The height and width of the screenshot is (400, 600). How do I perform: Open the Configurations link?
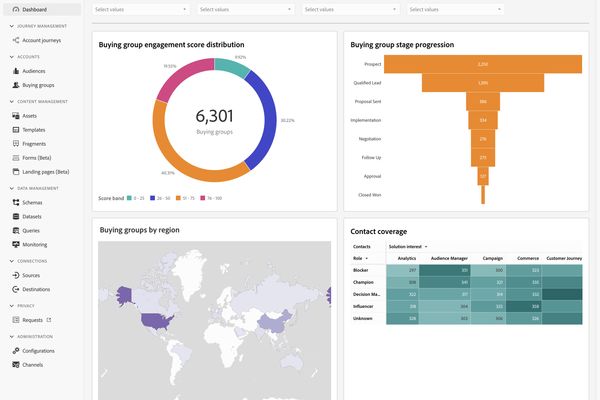coord(38,351)
